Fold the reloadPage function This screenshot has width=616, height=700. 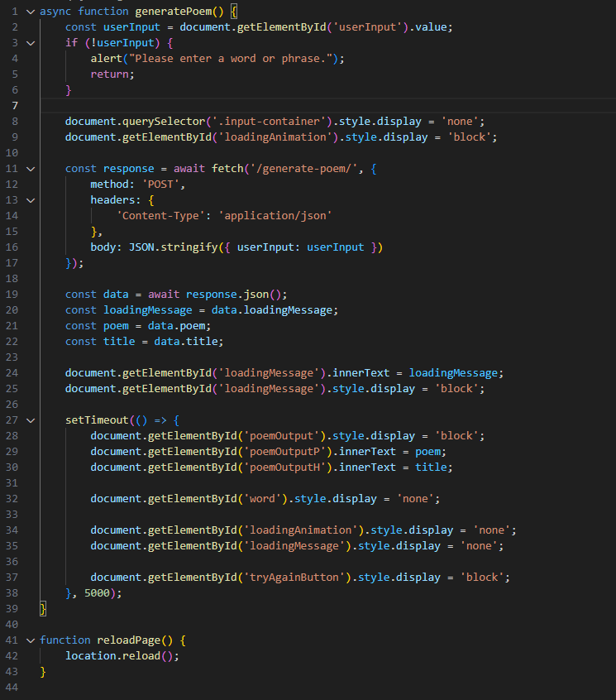[x=31, y=640]
